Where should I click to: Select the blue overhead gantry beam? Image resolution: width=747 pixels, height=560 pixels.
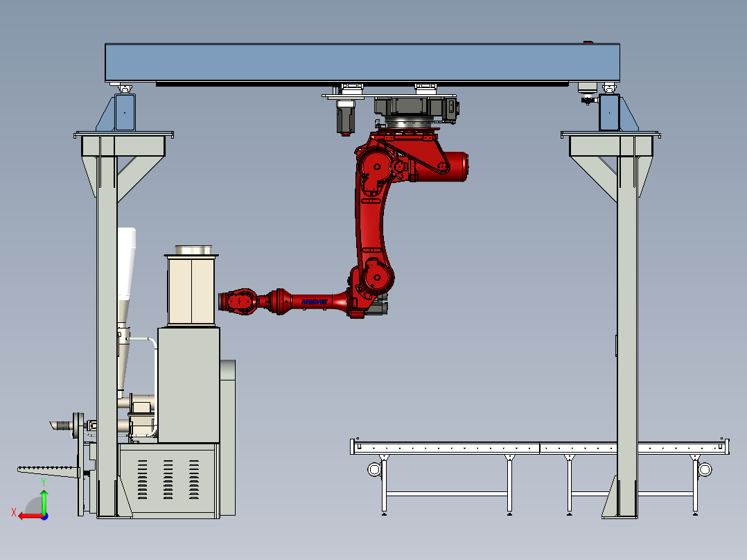pos(362,62)
